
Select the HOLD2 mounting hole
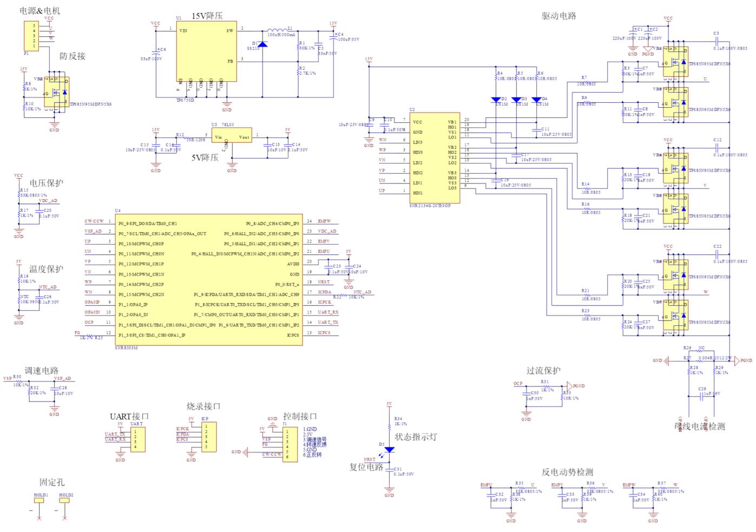click(65, 501)
